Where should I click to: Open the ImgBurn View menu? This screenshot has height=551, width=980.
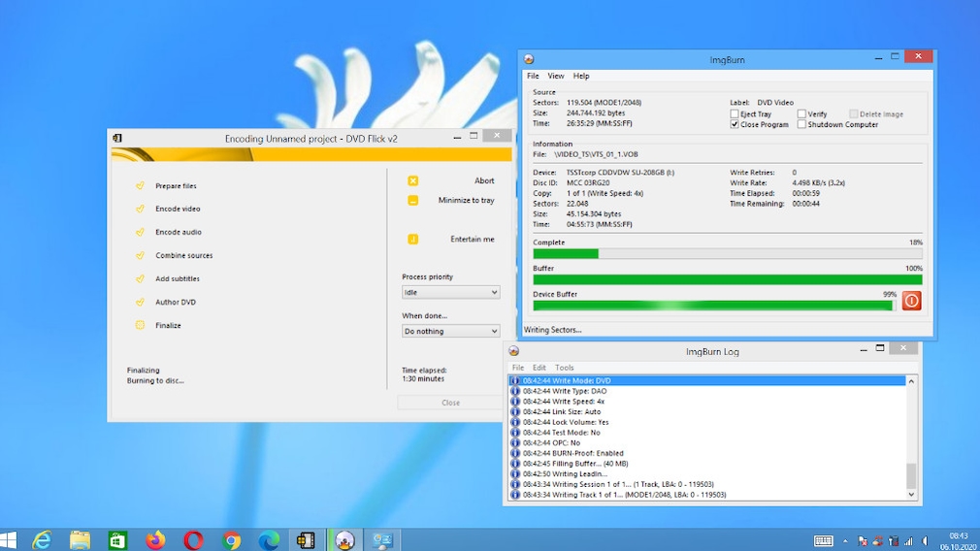[x=556, y=76]
